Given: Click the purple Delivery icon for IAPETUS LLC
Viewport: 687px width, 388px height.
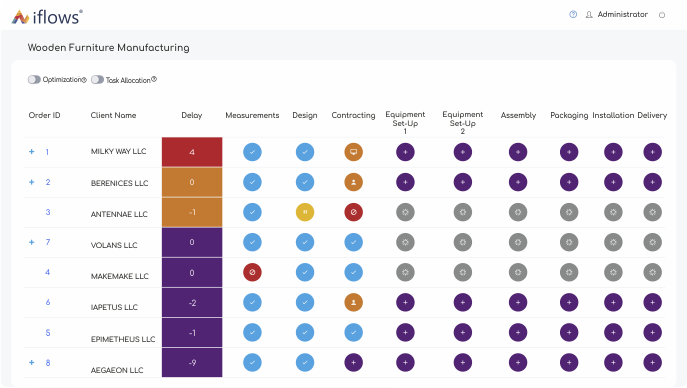Looking at the screenshot, I should pos(652,303).
